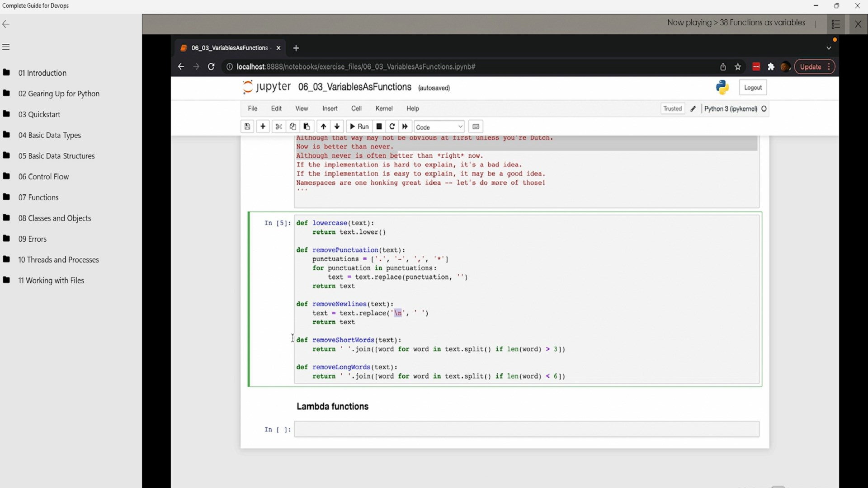Toggle the hamburger sidebar menu
The image size is (868, 488).
pyautogui.click(x=6, y=47)
